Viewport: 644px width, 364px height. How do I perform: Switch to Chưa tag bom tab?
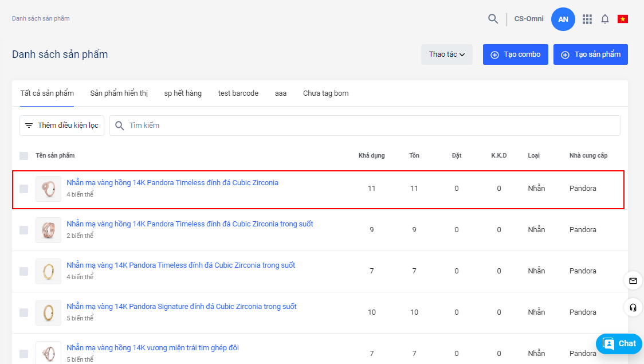click(325, 93)
